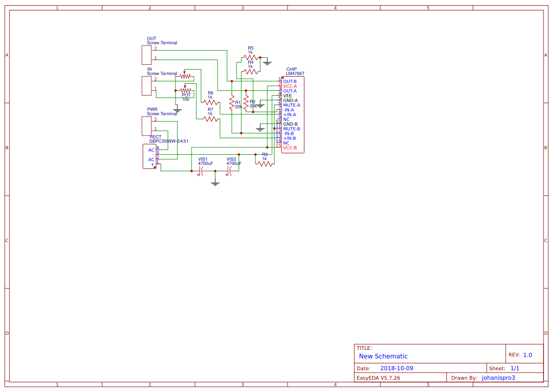Click the date 2018-10-09 field
The image size is (553, 392).
pos(397,368)
